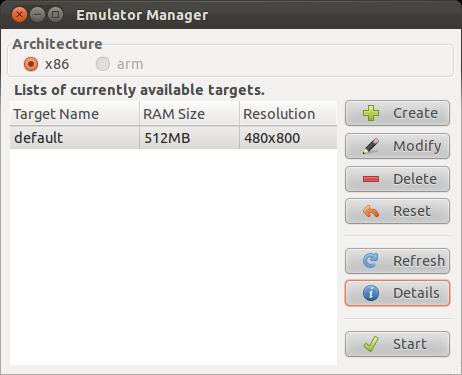Select the default target row

174,138
